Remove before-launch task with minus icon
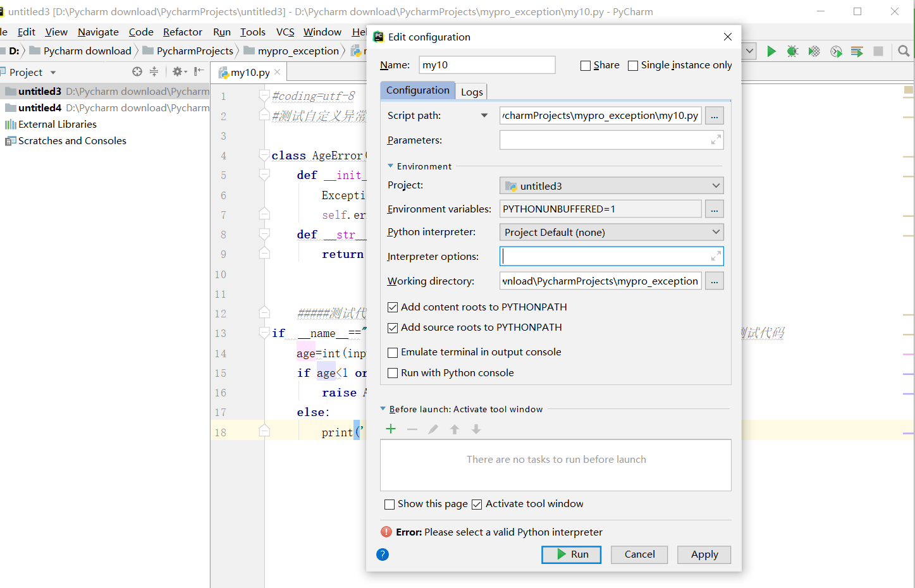 (412, 429)
